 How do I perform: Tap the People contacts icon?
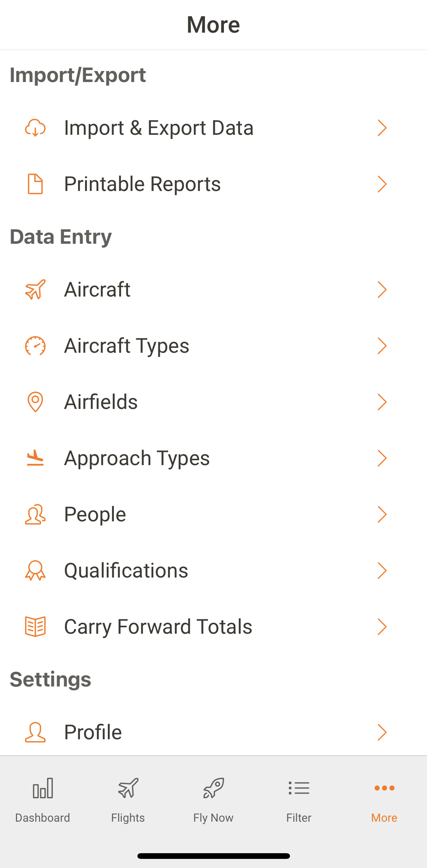35,514
